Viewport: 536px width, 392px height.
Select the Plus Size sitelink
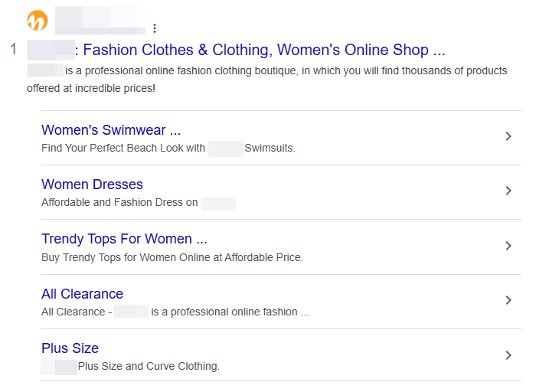pos(70,348)
